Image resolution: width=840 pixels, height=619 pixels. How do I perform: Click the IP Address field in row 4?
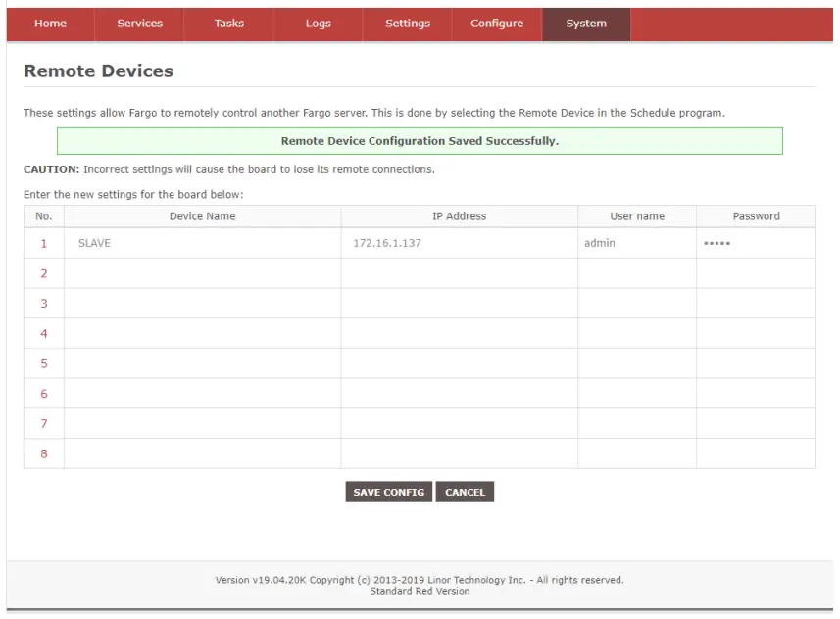[x=459, y=333]
